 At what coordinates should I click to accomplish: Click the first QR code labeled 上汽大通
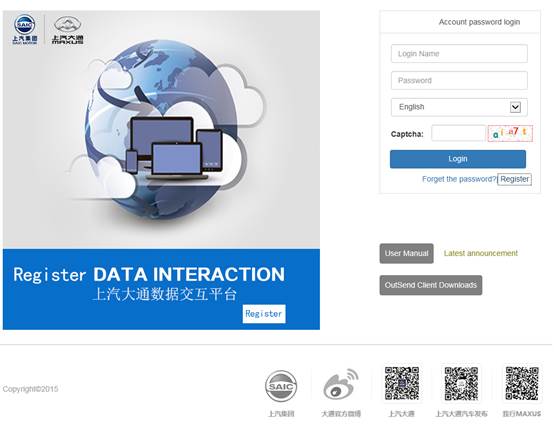[x=402, y=384]
